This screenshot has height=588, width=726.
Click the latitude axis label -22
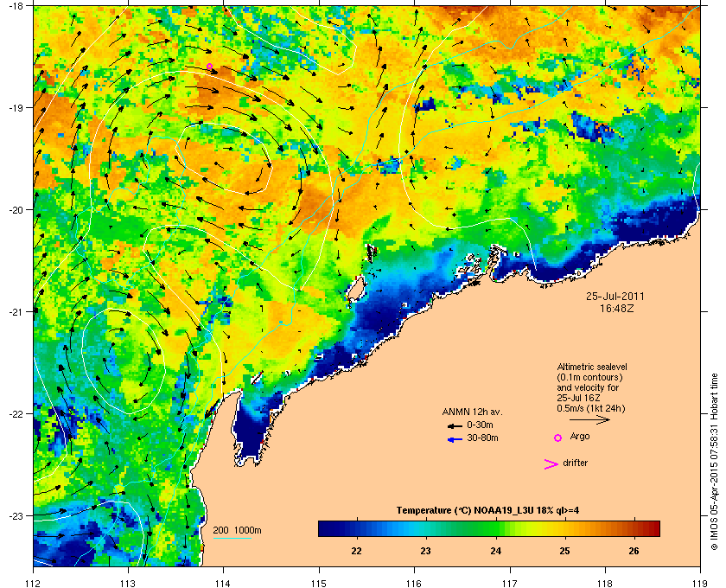[16, 413]
